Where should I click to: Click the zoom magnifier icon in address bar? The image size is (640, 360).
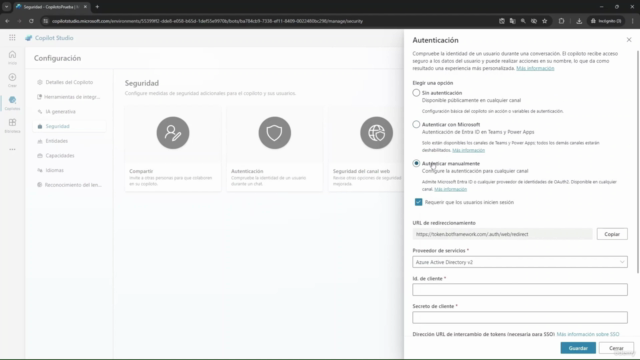point(523,21)
